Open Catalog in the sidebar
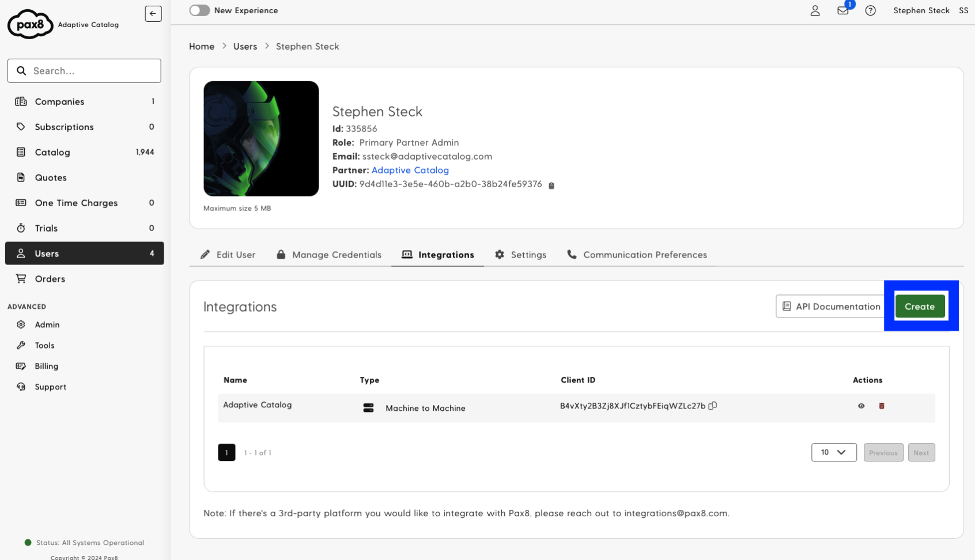 tap(85, 152)
